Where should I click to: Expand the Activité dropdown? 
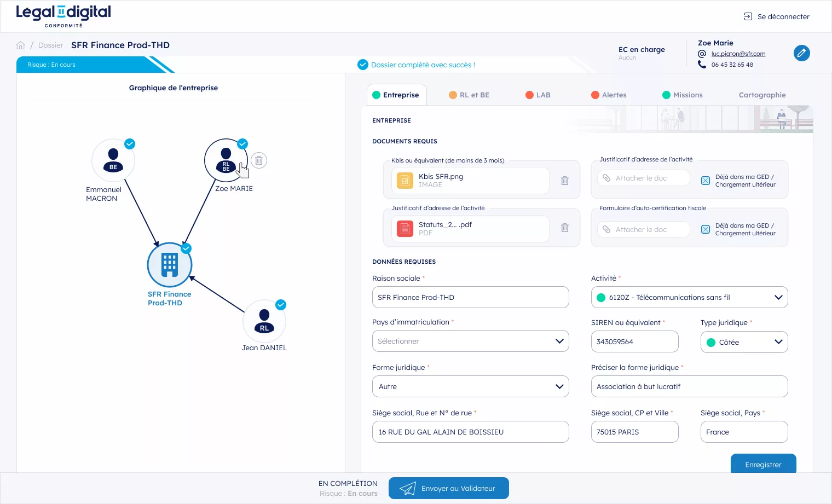(x=689, y=298)
